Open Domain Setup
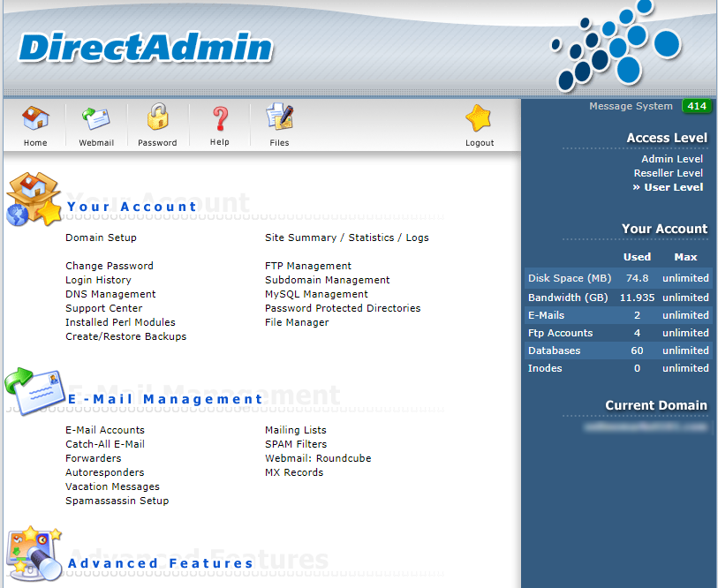Screen dimensions: 718x588 click(x=101, y=237)
